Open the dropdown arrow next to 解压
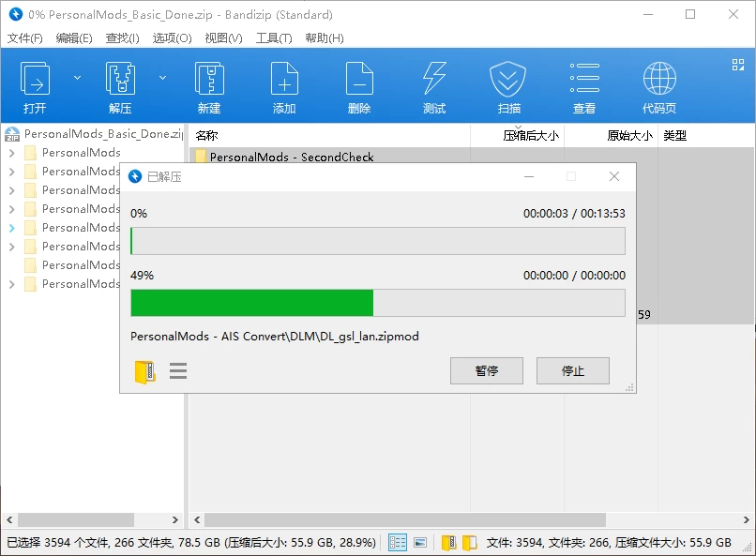The image size is (756, 556). (163, 78)
